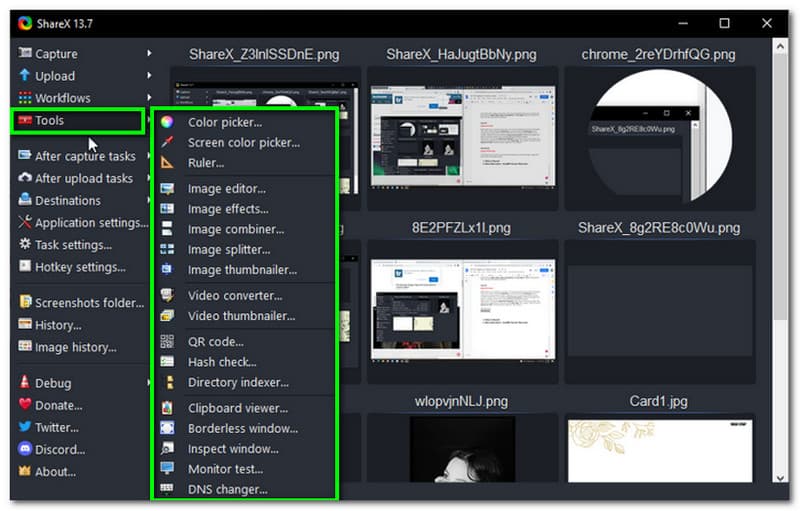Click the Donate heart icon

[24, 404]
